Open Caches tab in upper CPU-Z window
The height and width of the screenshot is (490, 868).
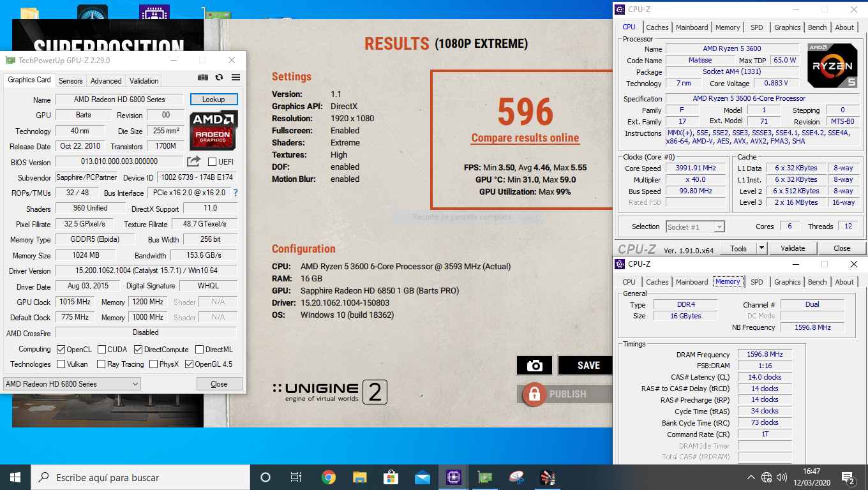(x=657, y=27)
